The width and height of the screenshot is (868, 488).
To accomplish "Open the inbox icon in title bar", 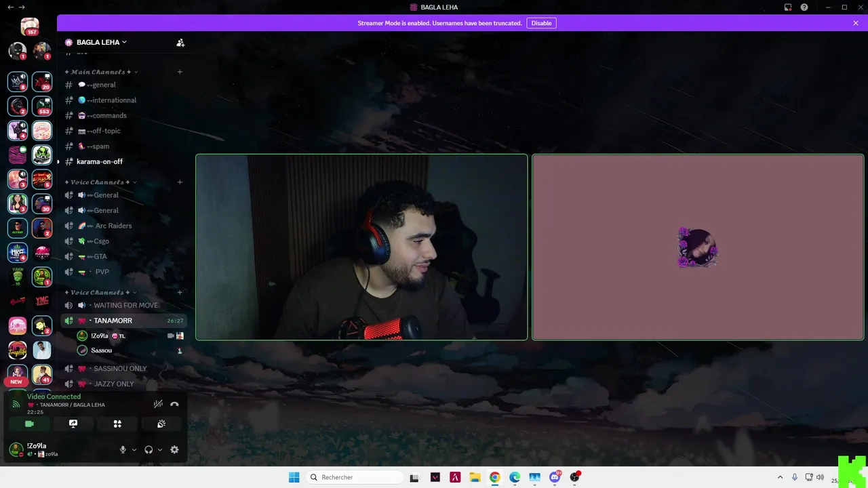I will 788,7.
